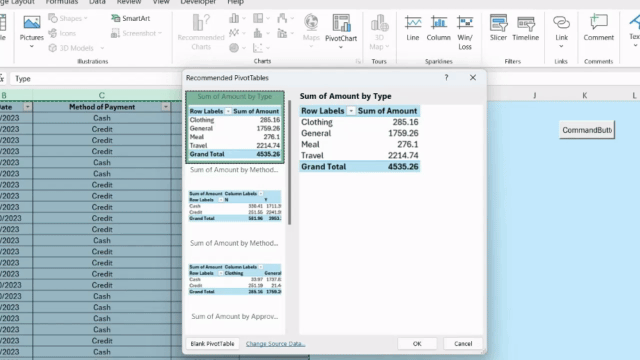Open the View ribbon tab
The width and height of the screenshot is (640, 360).
point(161,2)
